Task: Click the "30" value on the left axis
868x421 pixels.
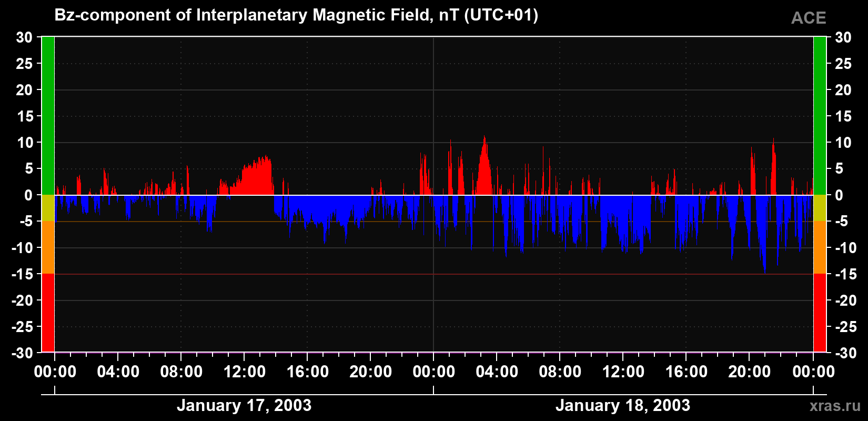Action: click(25, 37)
